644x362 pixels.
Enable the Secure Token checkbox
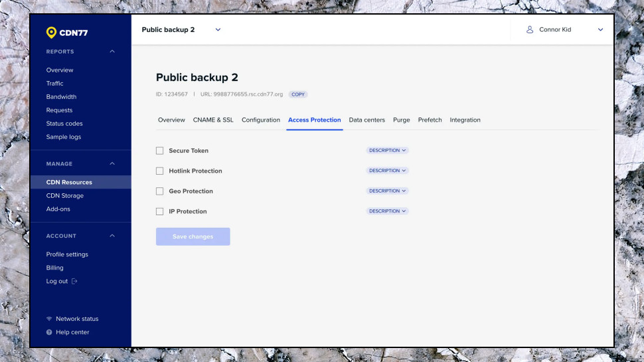(x=160, y=151)
